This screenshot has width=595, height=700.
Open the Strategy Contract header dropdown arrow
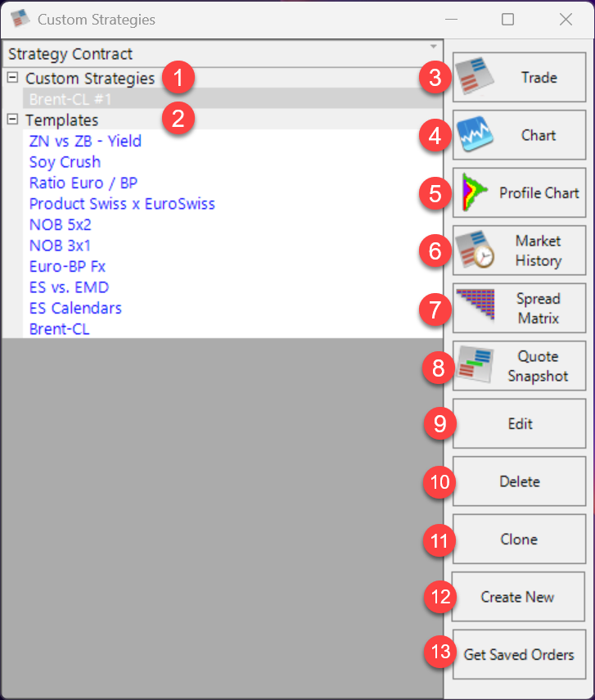point(433,47)
